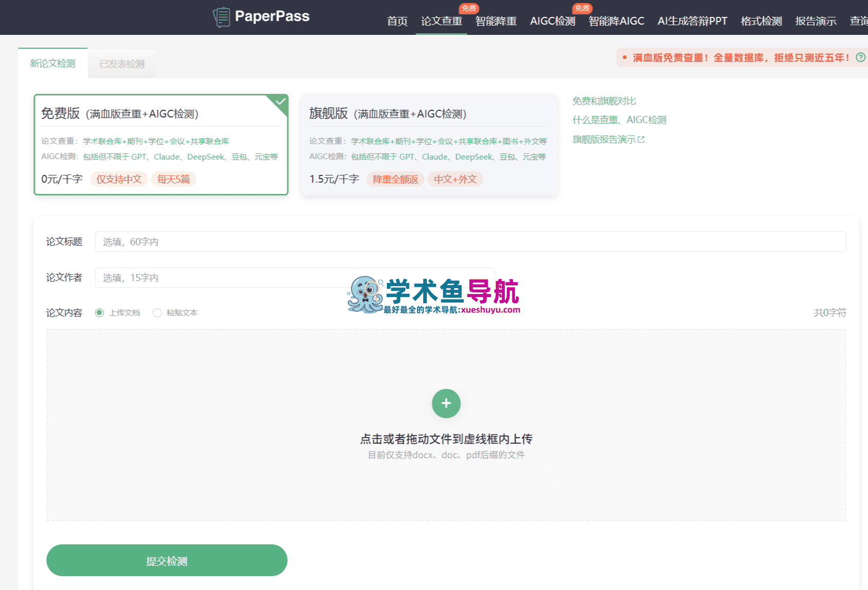Click the 提交检测 button
The image size is (868, 590).
tap(167, 560)
